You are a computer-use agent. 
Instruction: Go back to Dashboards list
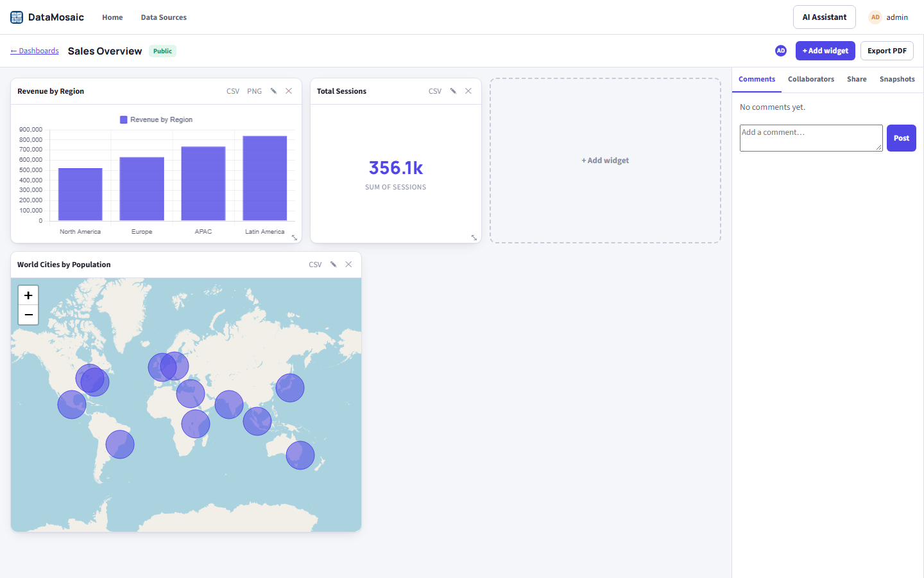click(35, 51)
